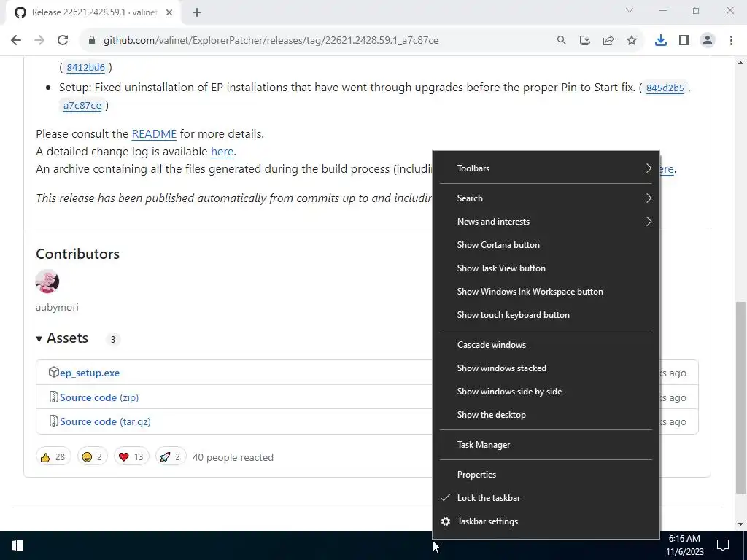
Task: Click the install app icon in address bar
Action: click(585, 41)
